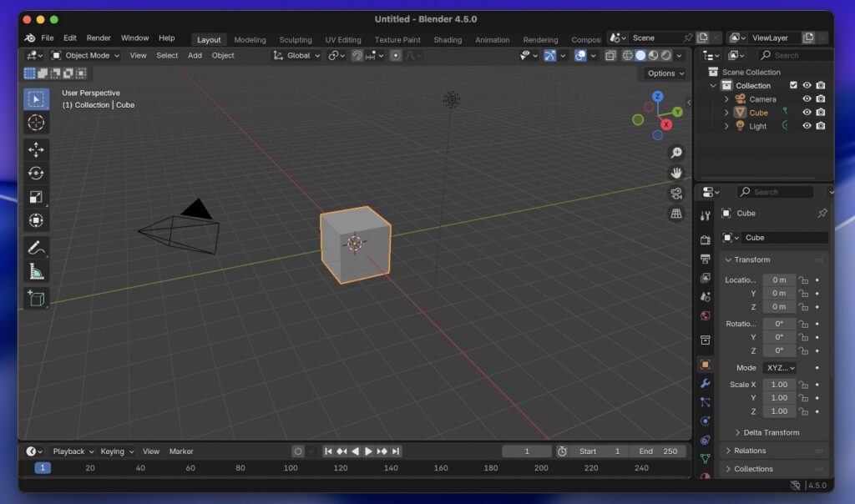Switch to the Modeling workspace tab
The height and width of the screenshot is (504, 855).
point(250,40)
